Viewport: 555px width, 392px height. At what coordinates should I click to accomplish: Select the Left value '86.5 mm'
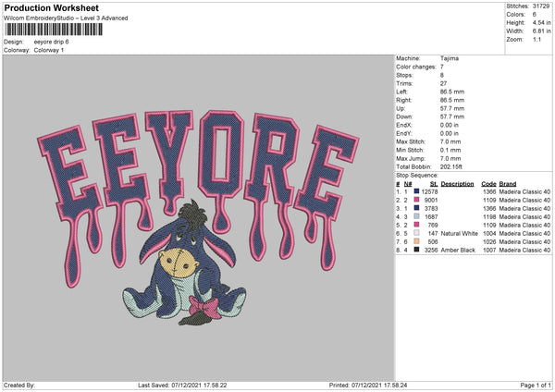452,92
